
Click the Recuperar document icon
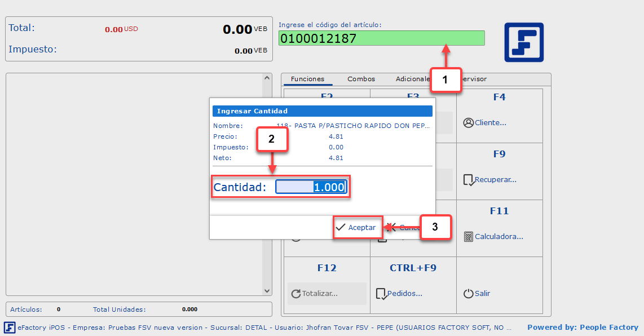[469, 180]
